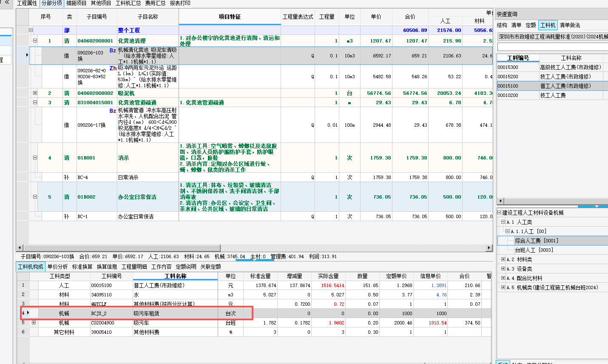Expand row 2 for 吸泥机
Viewport: 608px width, 364px height.
click(35, 93)
